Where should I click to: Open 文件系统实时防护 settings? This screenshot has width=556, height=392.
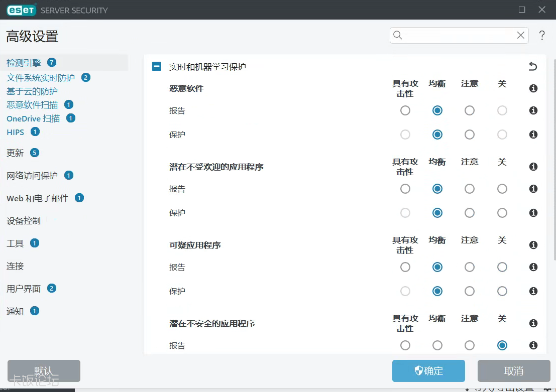(x=41, y=78)
